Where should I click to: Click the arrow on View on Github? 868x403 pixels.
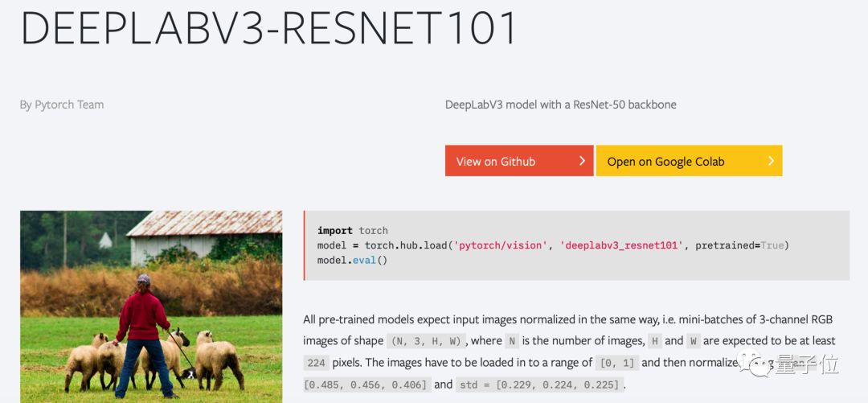[582, 161]
